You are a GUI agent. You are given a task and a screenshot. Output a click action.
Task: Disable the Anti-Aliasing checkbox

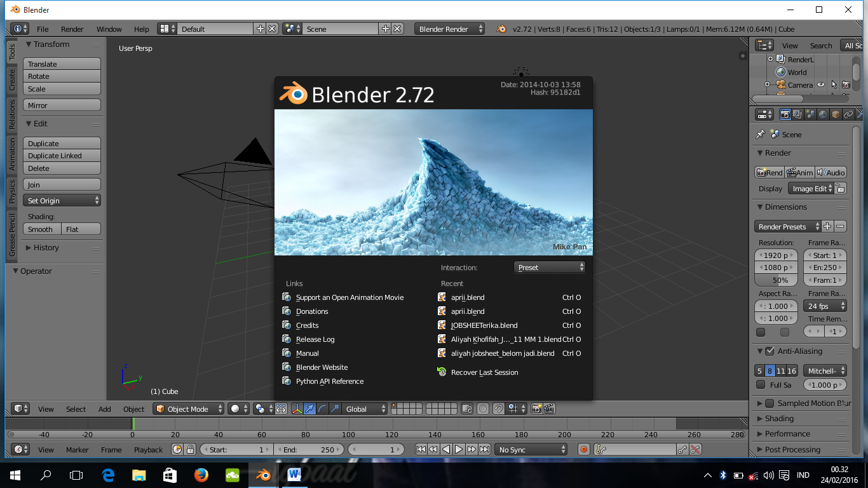pyautogui.click(x=770, y=351)
